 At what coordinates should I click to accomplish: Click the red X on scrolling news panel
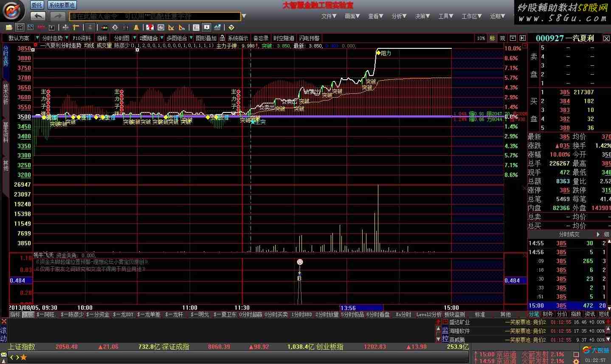(3, 322)
